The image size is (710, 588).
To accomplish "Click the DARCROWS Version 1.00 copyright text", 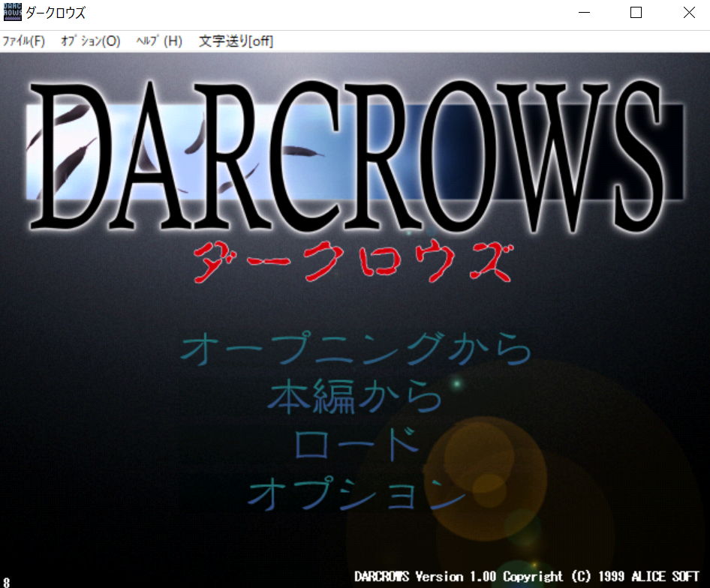I will [527, 576].
